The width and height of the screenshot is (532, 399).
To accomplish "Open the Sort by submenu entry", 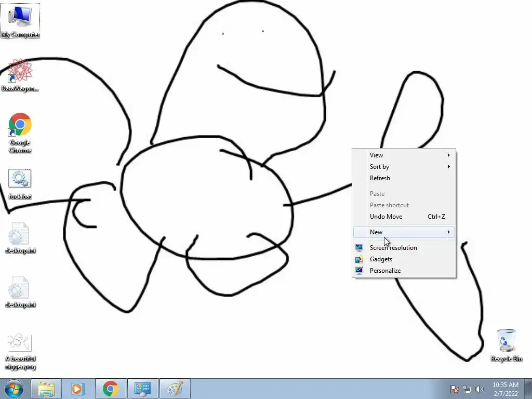I will point(404,167).
